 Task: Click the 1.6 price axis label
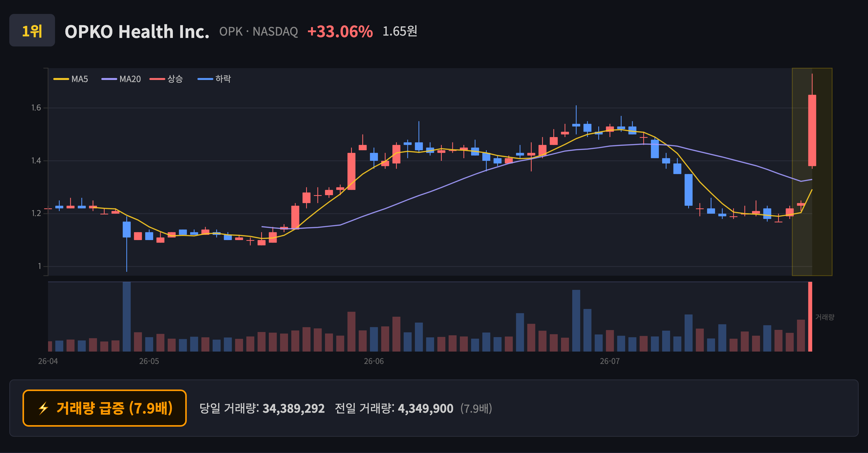click(36, 108)
